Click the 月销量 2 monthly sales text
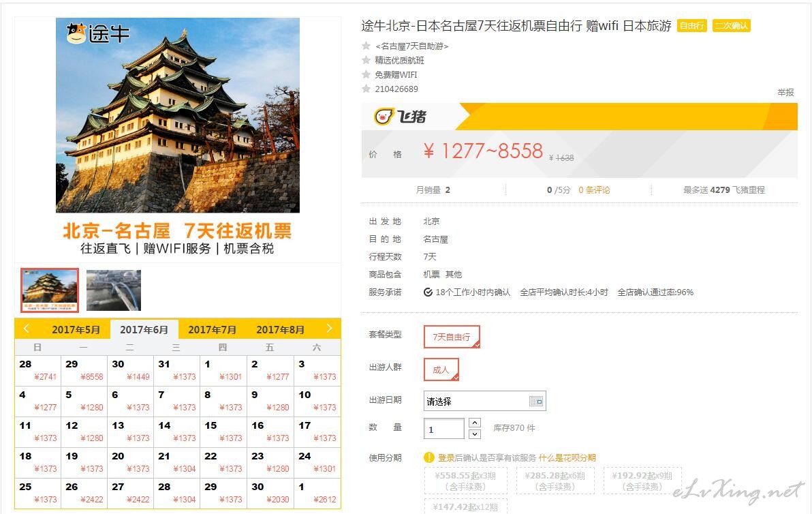 pos(433,190)
